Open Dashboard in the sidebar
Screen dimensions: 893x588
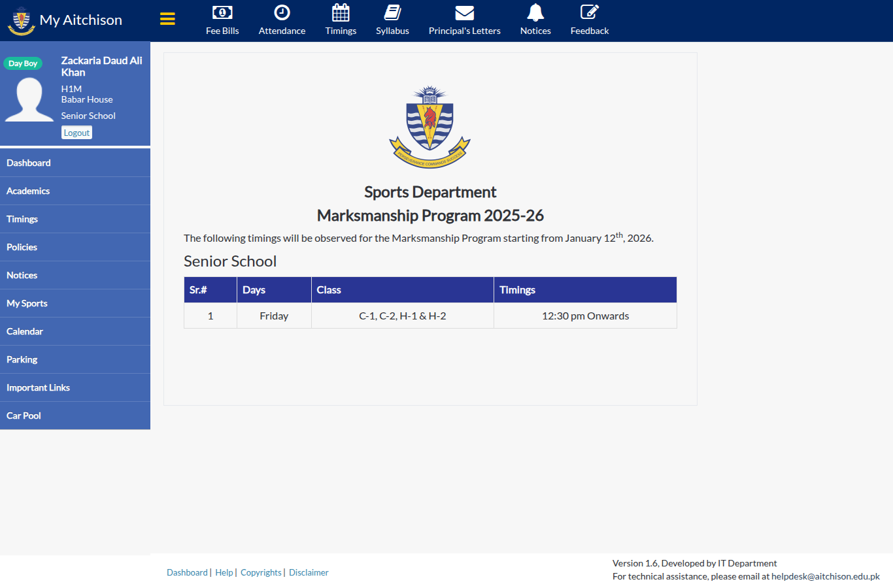tap(75, 163)
